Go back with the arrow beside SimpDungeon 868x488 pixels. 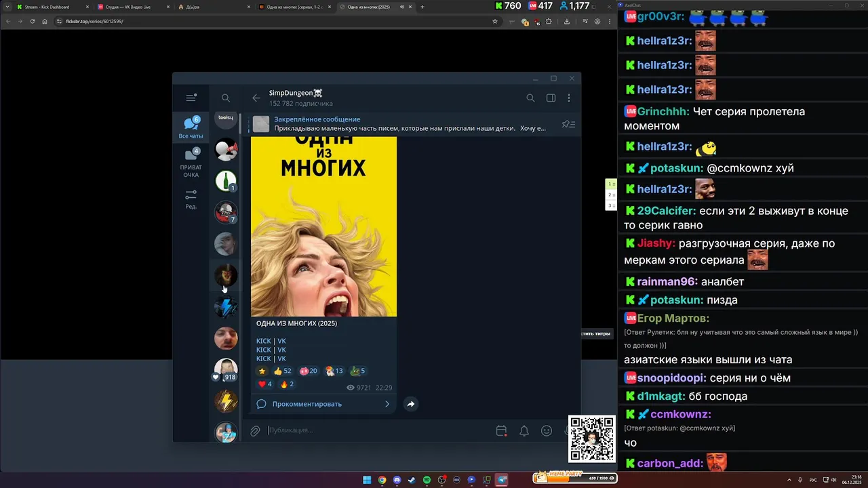[x=256, y=98]
